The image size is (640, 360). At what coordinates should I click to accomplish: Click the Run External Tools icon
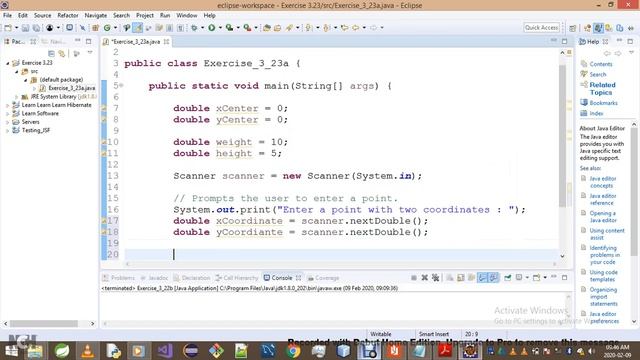click(247, 28)
